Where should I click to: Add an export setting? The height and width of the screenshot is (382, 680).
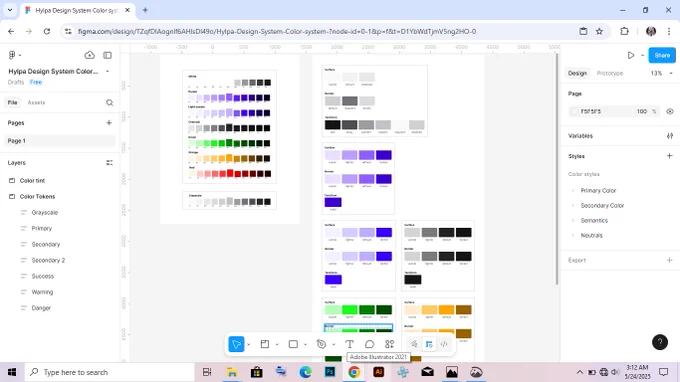(x=670, y=260)
